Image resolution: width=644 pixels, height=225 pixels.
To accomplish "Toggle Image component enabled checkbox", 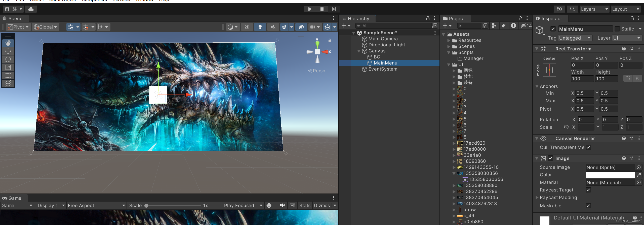I will (x=551, y=158).
